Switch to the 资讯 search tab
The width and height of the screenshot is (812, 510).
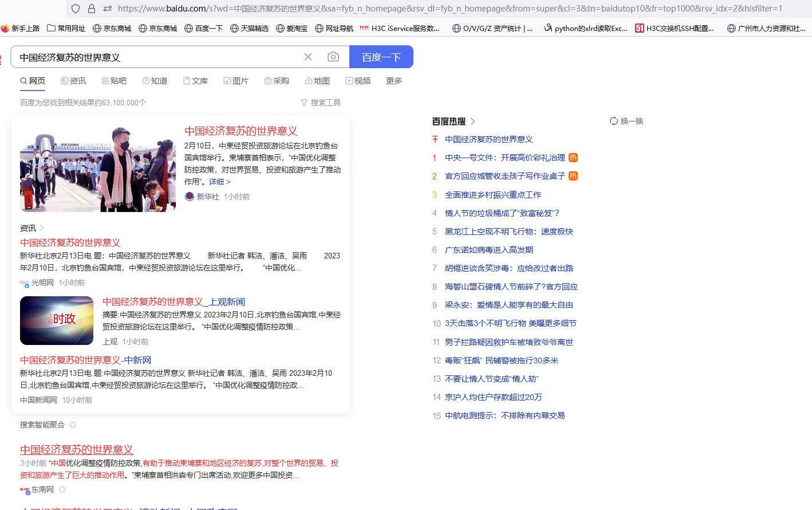point(73,81)
